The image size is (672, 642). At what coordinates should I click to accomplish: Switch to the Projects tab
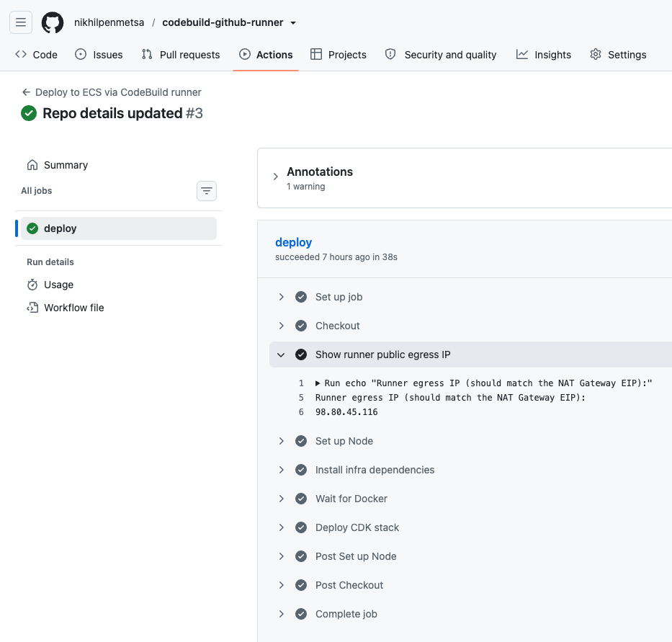coord(338,55)
